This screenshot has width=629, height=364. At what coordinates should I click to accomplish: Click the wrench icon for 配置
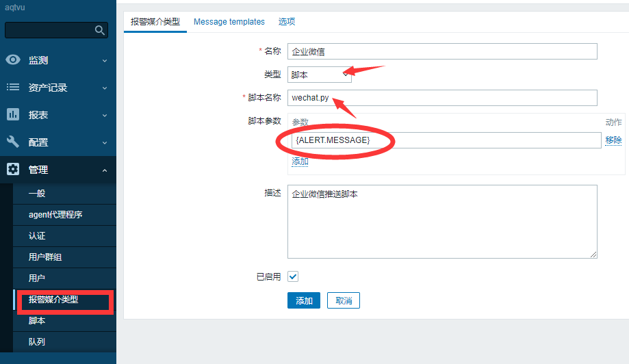point(13,142)
